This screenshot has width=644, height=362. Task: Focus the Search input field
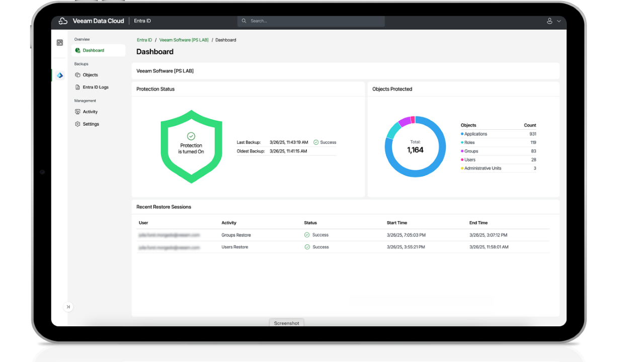point(311,21)
